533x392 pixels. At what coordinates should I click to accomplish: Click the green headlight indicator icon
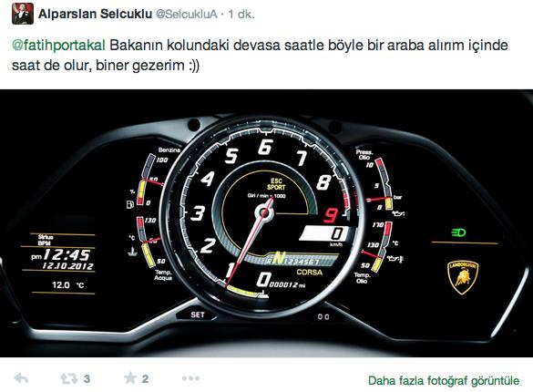tap(458, 232)
